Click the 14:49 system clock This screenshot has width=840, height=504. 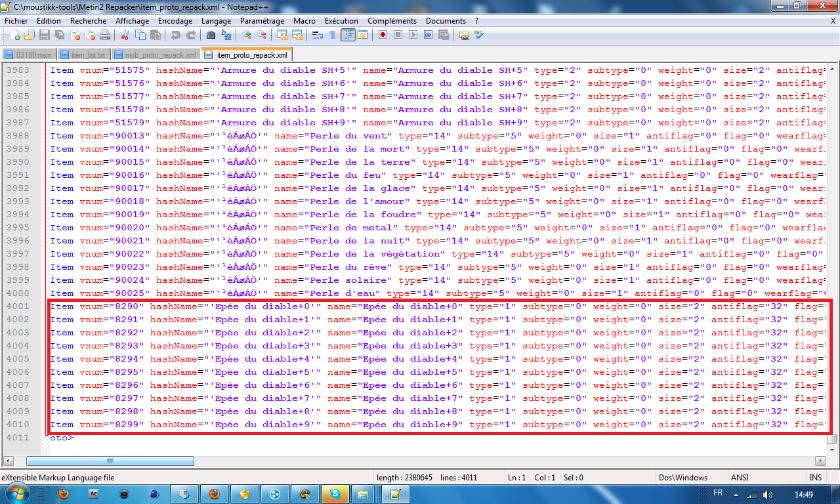coord(803,494)
